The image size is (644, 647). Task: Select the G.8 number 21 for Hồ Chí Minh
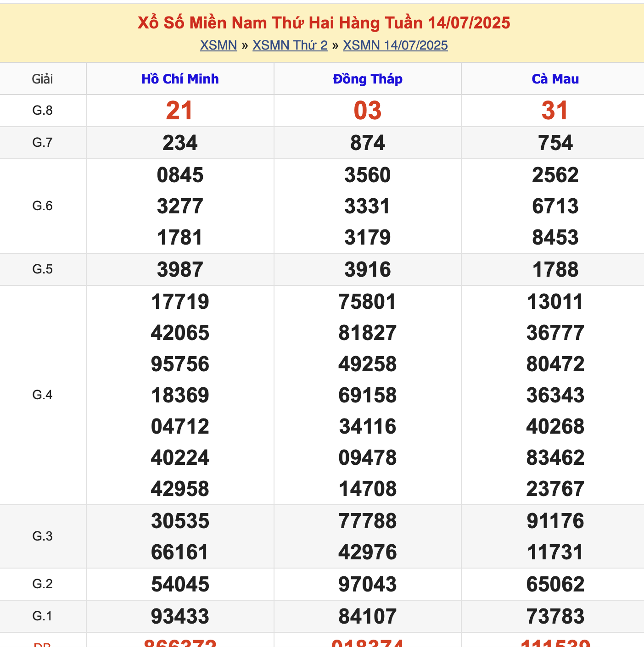pos(179,111)
